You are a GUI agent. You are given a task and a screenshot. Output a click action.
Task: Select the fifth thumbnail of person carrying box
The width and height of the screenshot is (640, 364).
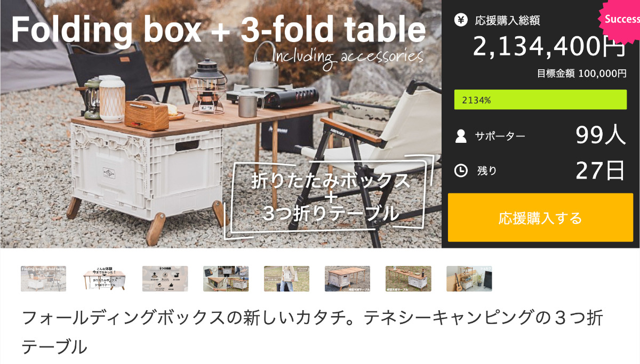coord(287,279)
